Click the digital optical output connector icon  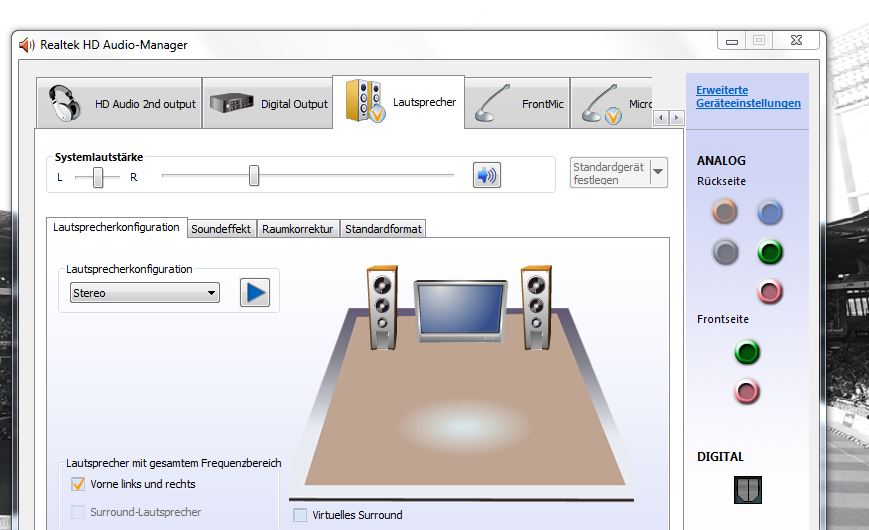(748, 490)
